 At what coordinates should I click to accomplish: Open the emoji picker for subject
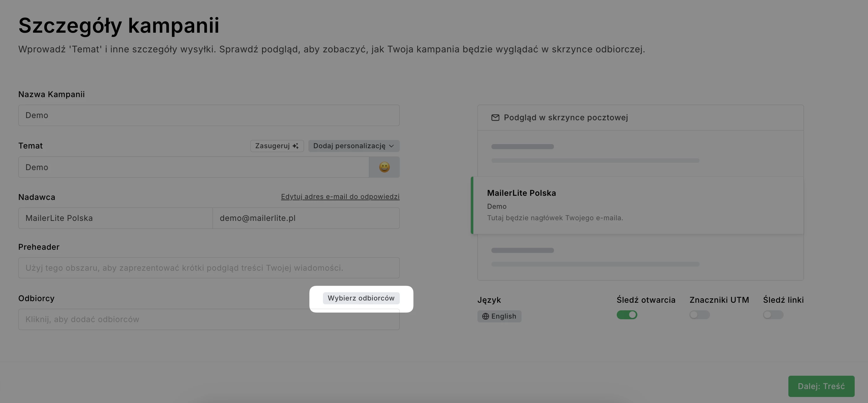click(384, 167)
